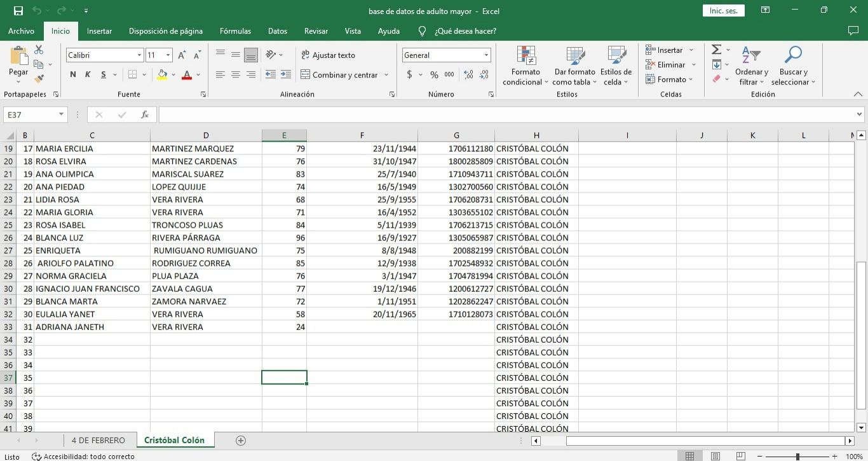Image resolution: width=868 pixels, height=461 pixels.
Task: Click the Format Painter brush icon
Action: [x=39, y=79]
